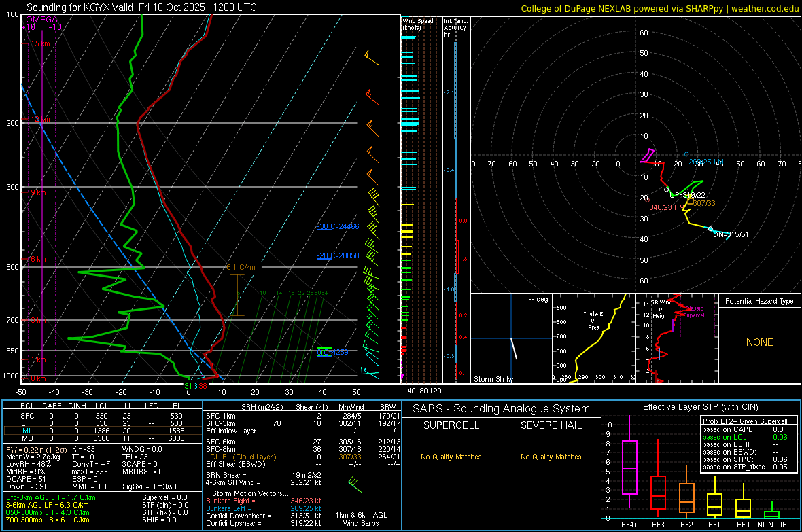The width and height of the screenshot is (802, 532).
Task: Click the CAPE column header
Action: 52,406
